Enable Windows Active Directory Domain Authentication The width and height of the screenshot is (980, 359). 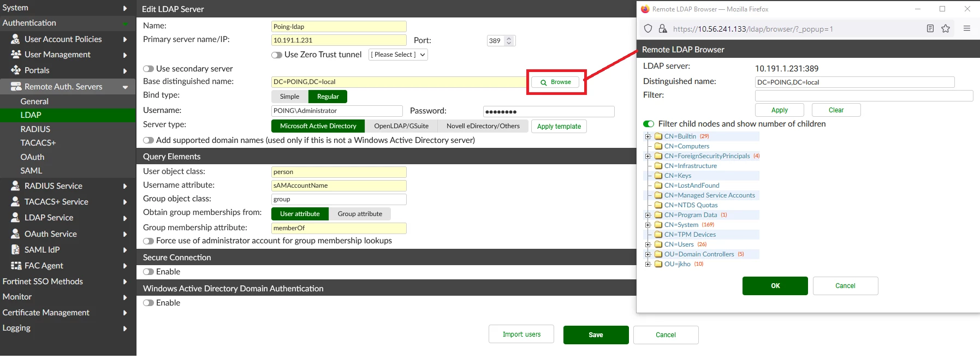click(149, 303)
